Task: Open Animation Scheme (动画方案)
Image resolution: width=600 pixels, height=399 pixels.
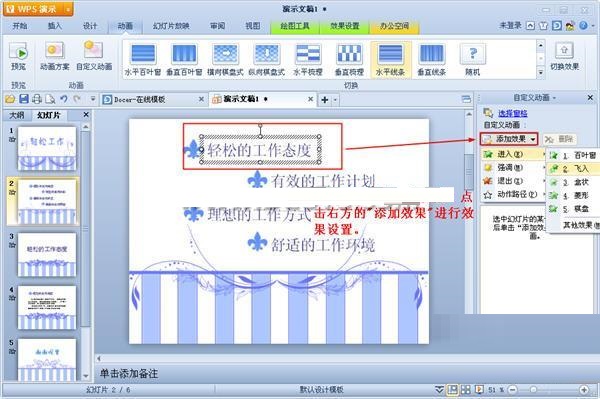Action: (54, 56)
